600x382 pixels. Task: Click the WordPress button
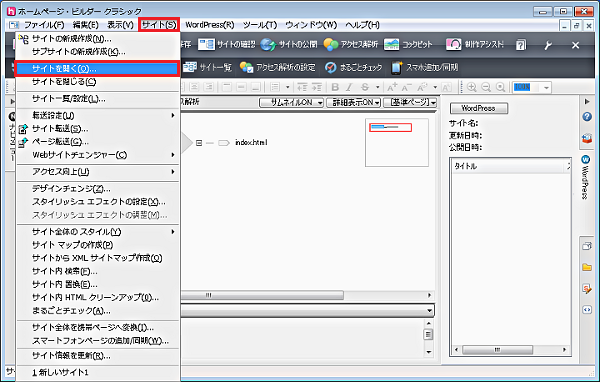479,108
